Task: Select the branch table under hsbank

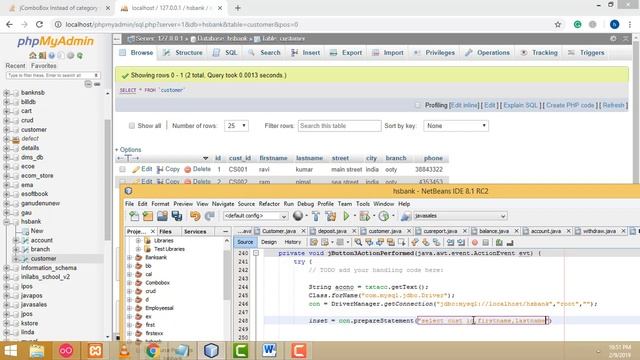Action: tap(40, 249)
